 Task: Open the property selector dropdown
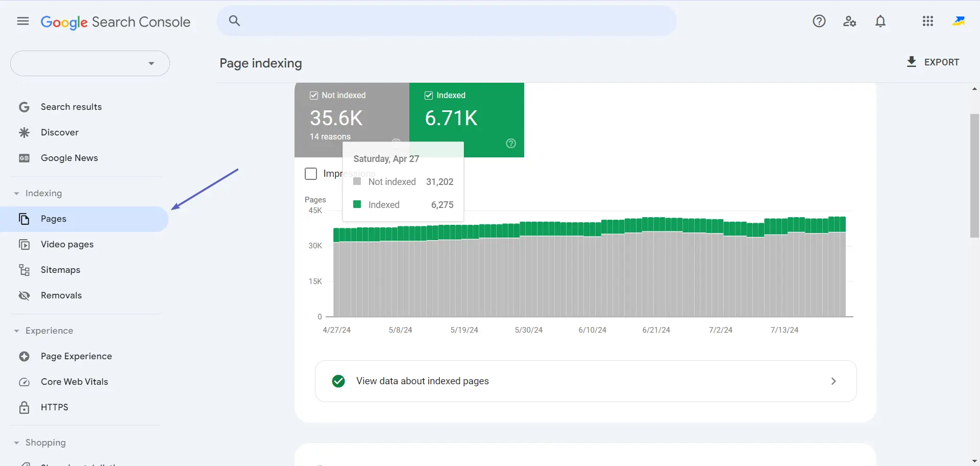(x=90, y=63)
